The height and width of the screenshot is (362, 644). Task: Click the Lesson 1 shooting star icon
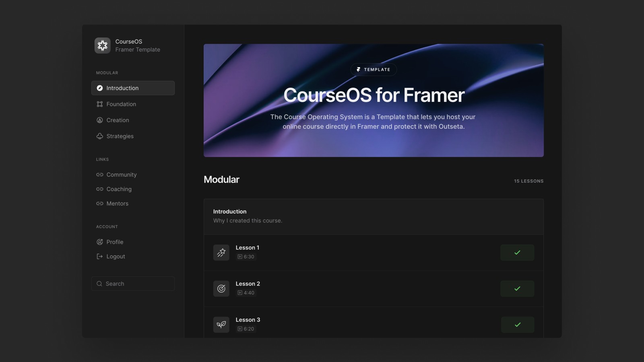pyautogui.click(x=221, y=253)
